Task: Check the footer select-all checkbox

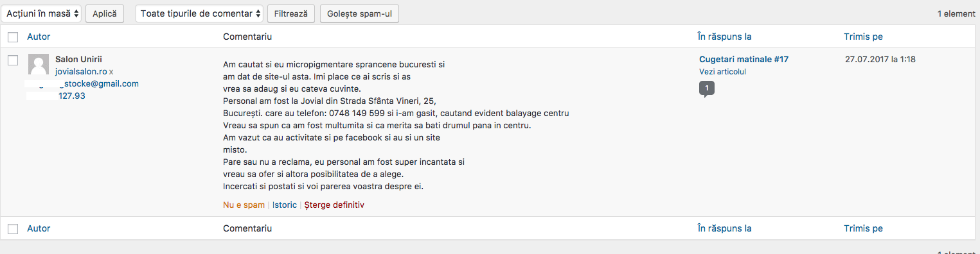Action: point(13,228)
